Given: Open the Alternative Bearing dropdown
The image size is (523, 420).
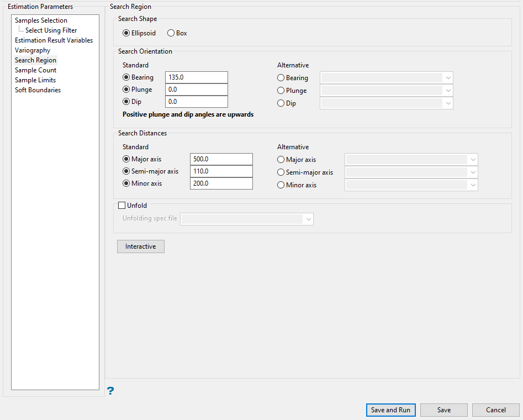Looking at the screenshot, I should pyautogui.click(x=386, y=78).
